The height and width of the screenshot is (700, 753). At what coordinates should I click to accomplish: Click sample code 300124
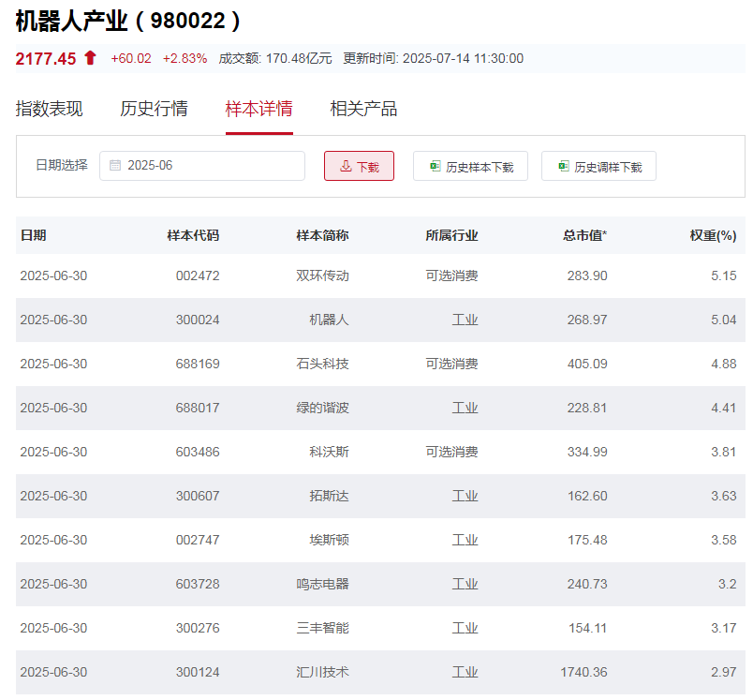[x=198, y=672]
